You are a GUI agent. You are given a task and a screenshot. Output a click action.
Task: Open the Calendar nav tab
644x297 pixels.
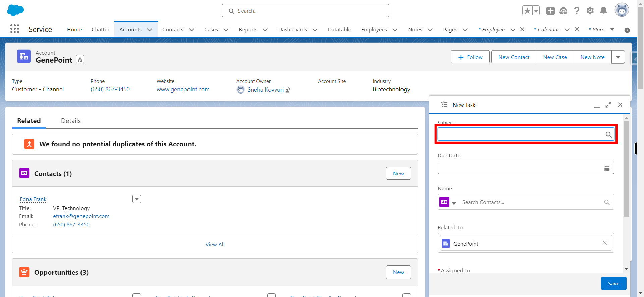coord(548,30)
